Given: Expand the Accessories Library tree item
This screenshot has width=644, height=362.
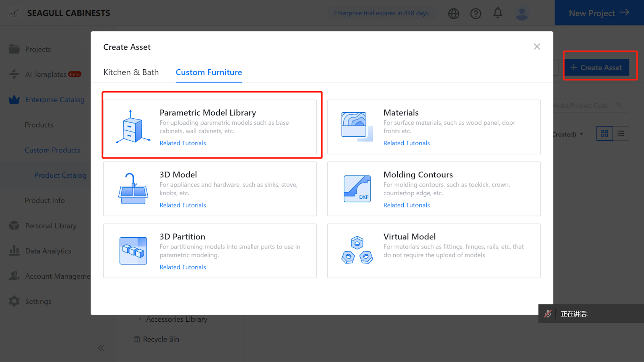Looking at the screenshot, I should (140, 319).
